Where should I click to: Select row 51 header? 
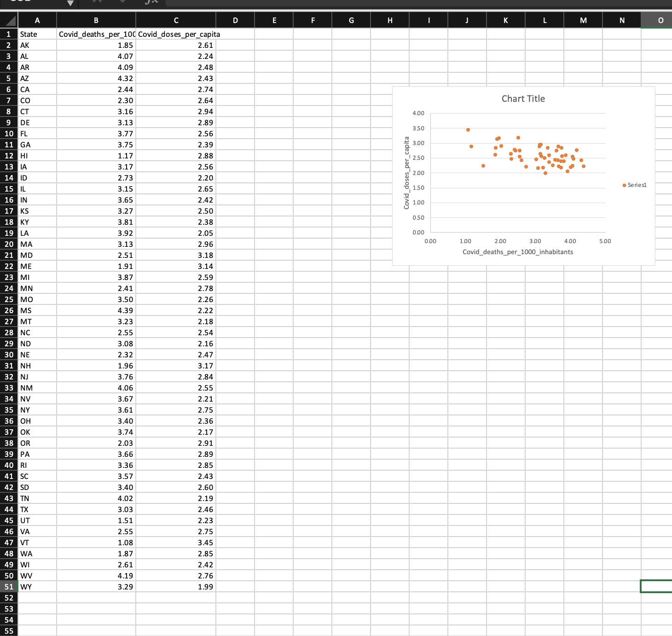click(x=9, y=587)
